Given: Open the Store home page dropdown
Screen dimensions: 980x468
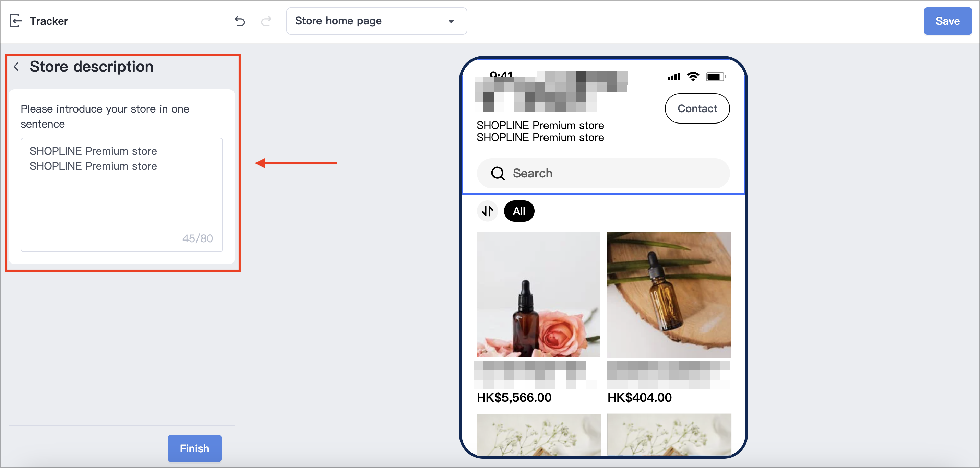Looking at the screenshot, I should (376, 21).
